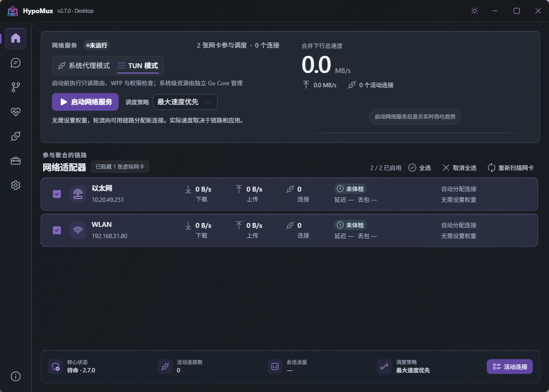Uncheck the 以太网 adapter checkbox
This screenshot has height=392, width=549.
click(57, 194)
